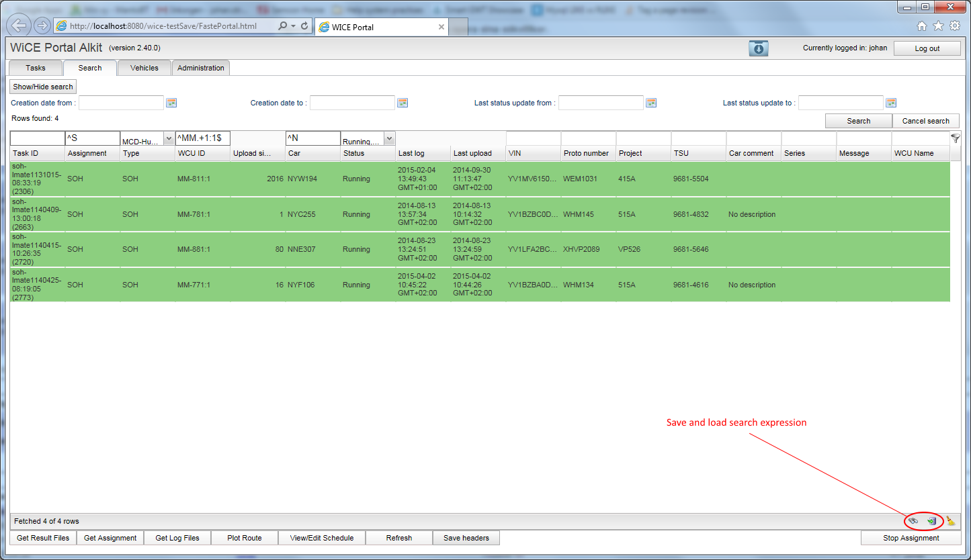Click the browser refresh icon in address bar
This screenshot has height=560, width=971.
304,26
